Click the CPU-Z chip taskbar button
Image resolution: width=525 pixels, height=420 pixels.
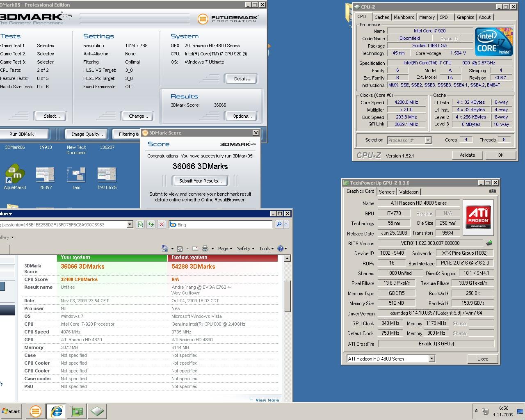point(97,411)
